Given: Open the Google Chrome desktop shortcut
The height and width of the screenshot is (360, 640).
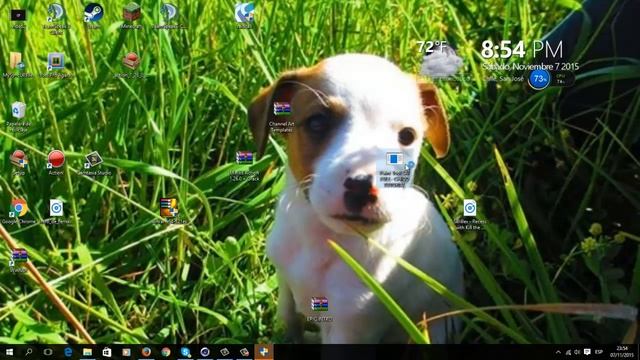Looking at the screenshot, I should point(19,211).
